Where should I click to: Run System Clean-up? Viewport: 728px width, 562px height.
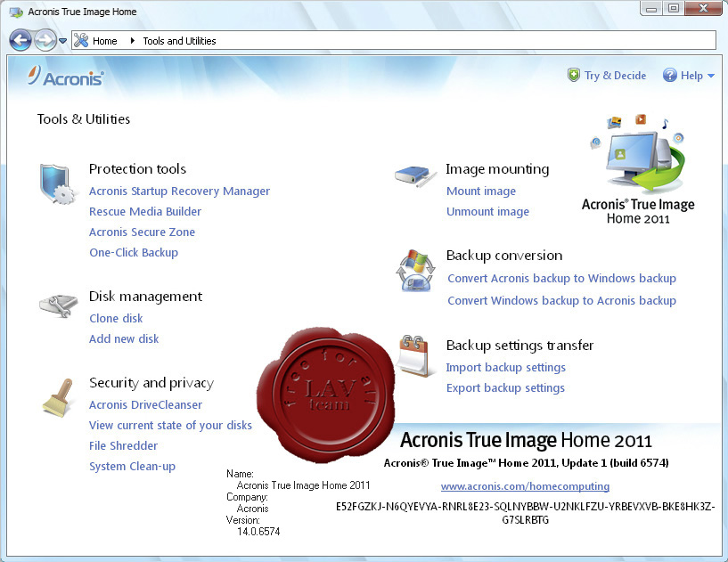pos(132,467)
